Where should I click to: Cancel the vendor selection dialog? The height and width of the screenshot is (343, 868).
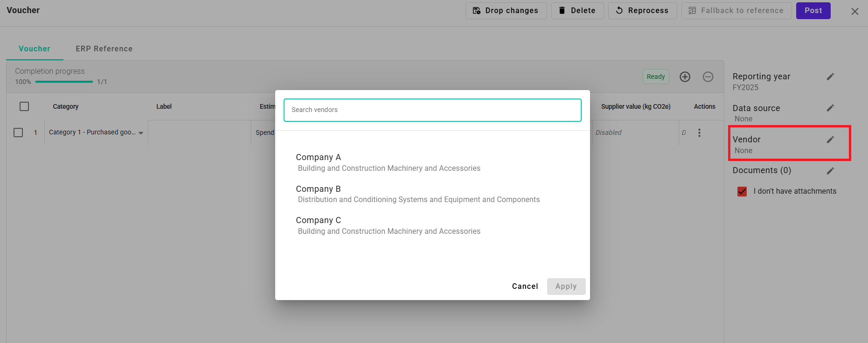525,286
